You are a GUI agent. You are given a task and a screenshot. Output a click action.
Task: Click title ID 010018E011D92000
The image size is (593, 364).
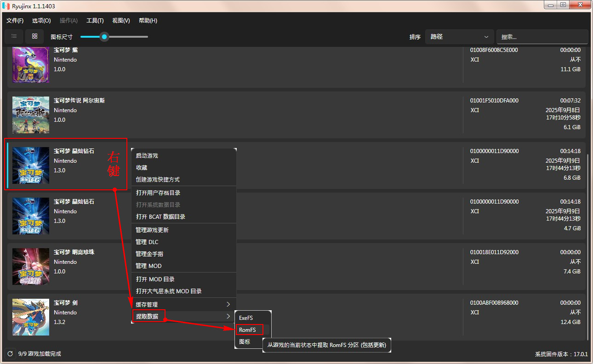click(x=494, y=252)
